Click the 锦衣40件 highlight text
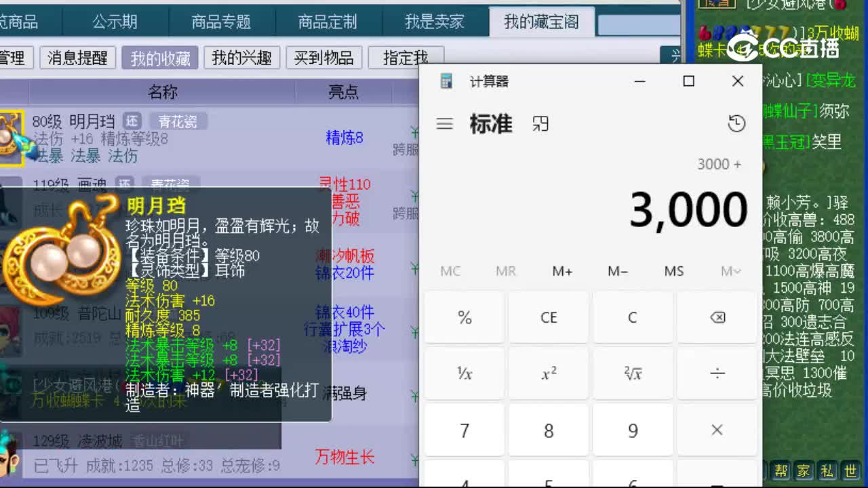 coord(344,312)
